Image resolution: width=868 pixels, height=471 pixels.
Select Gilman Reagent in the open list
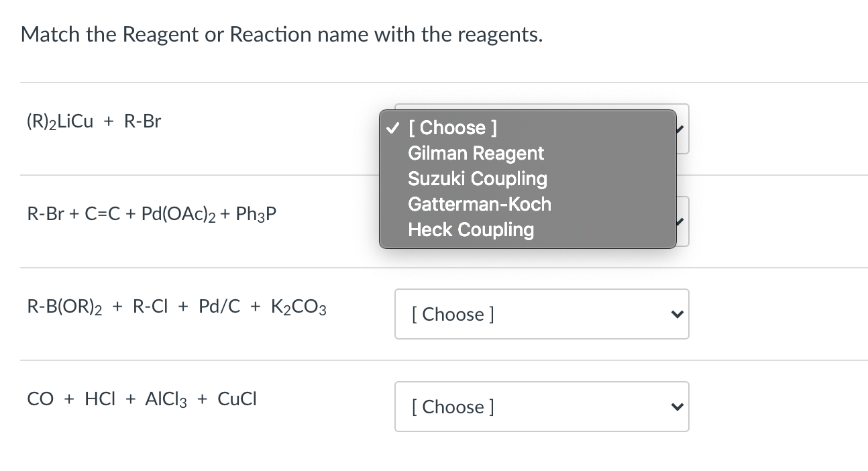(x=476, y=153)
